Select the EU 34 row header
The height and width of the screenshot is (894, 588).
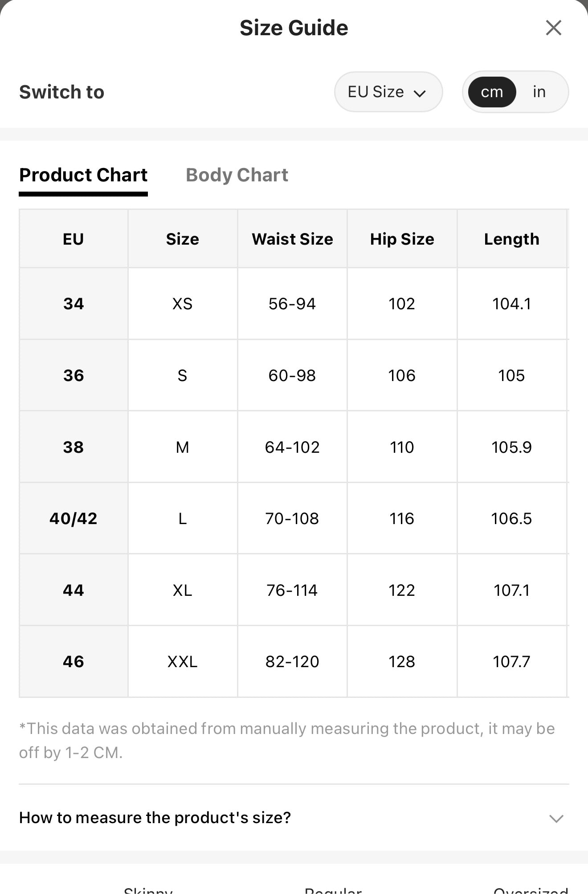pyautogui.click(x=73, y=303)
